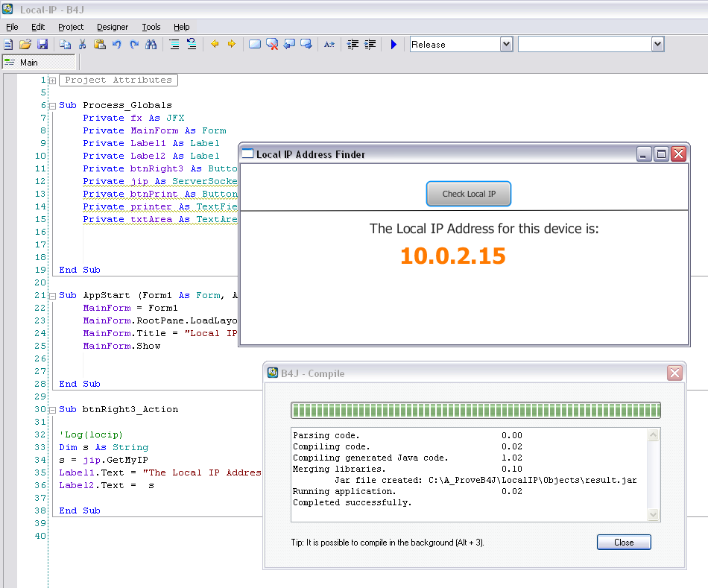Save the project using the floppy disk icon
Viewport: 708px width, 588px height.
pos(42,45)
